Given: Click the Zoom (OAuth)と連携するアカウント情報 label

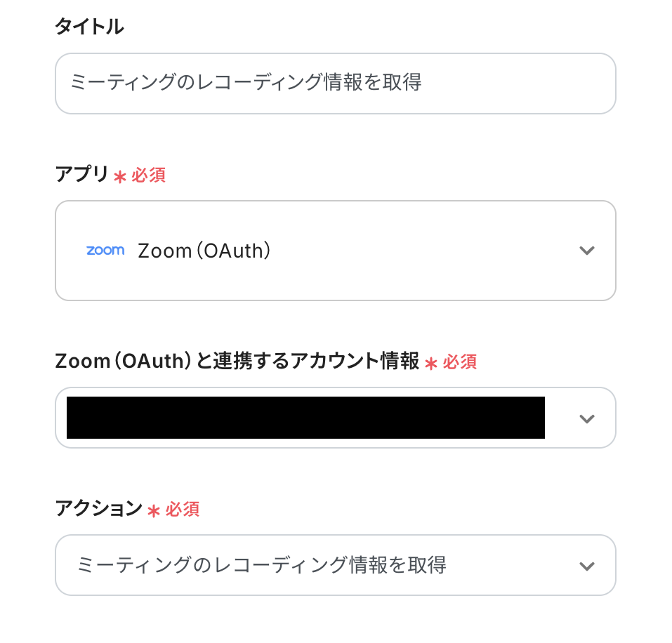Looking at the screenshot, I should coord(237,362).
